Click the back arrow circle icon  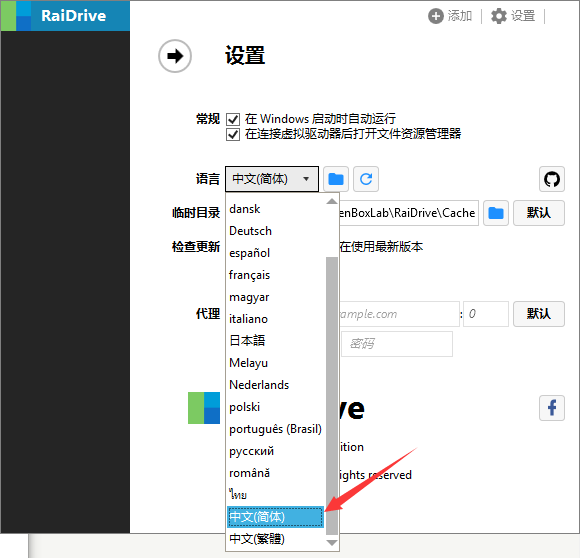point(175,56)
